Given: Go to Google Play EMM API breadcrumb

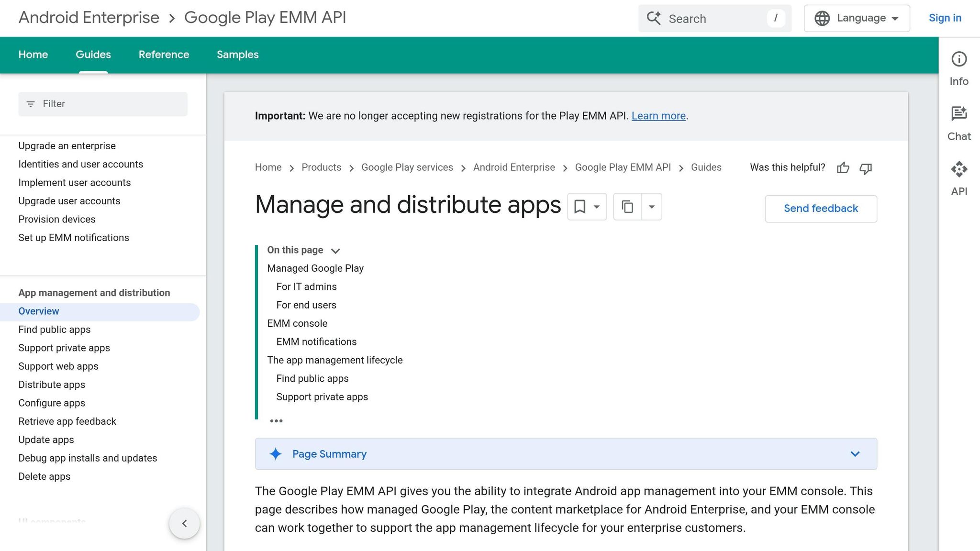Looking at the screenshot, I should click(x=623, y=167).
